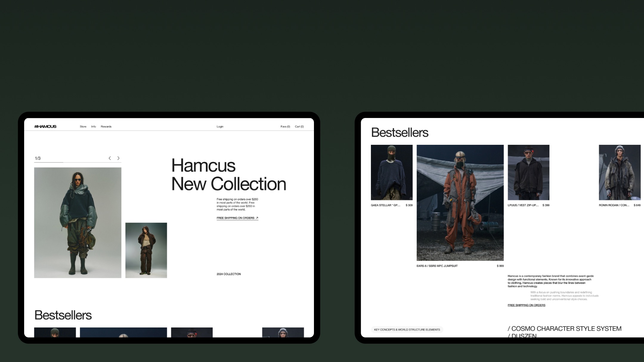Open large hero model image with sunglasses

point(78,223)
